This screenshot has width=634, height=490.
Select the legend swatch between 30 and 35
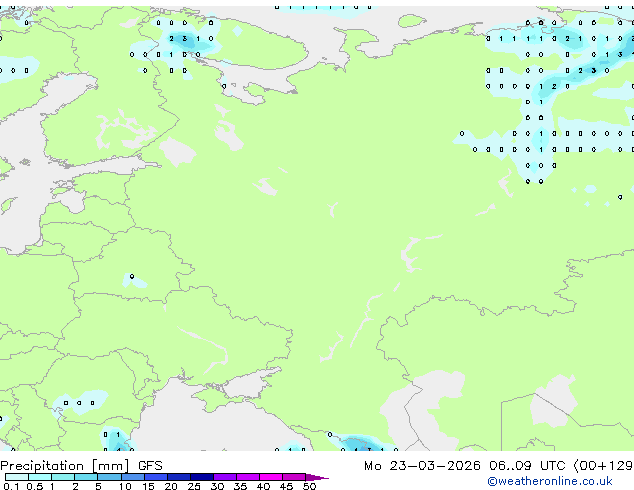coord(225,477)
